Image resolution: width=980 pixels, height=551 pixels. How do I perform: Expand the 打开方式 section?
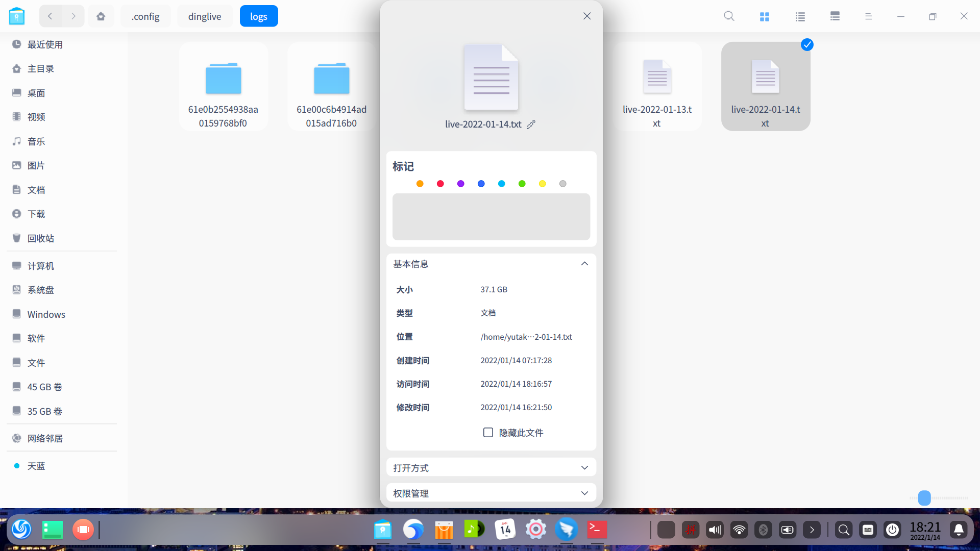pos(584,467)
